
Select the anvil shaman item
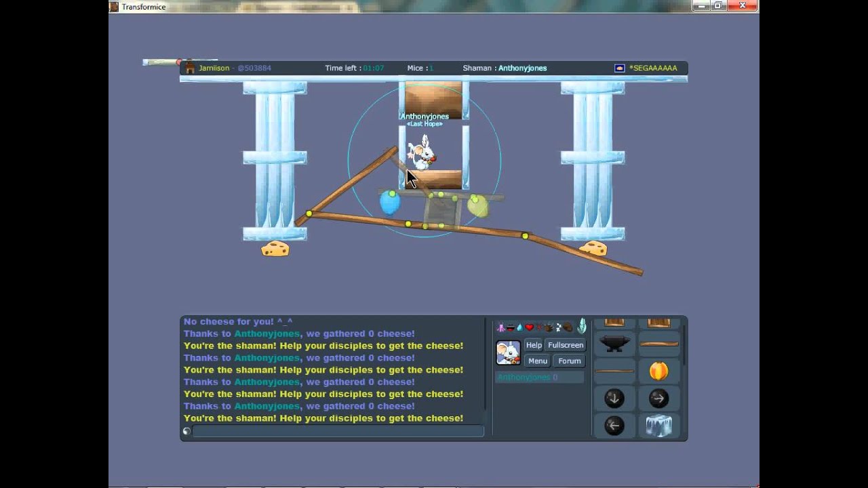(614, 344)
